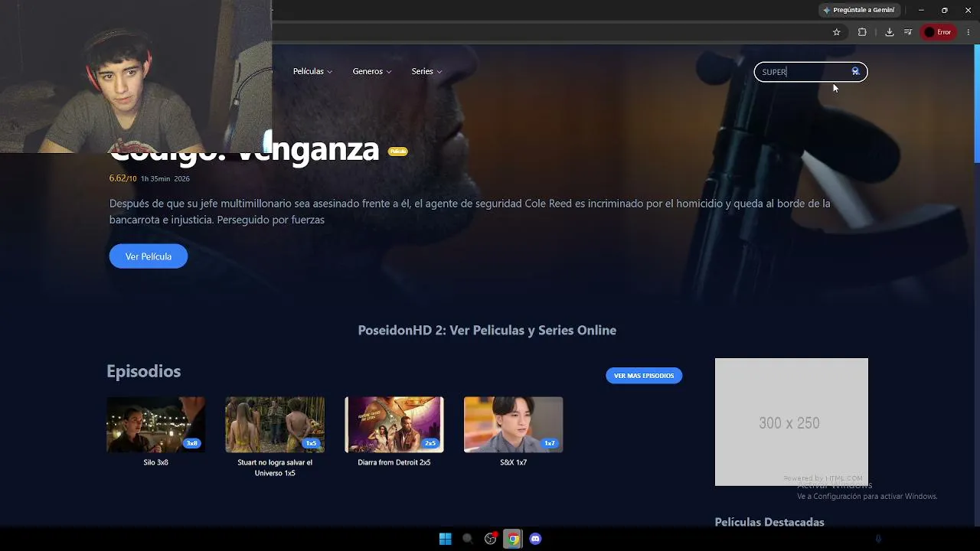
Task: Click 'Stuart no logra salvar el Universo 1x5' title
Action: pos(275,468)
